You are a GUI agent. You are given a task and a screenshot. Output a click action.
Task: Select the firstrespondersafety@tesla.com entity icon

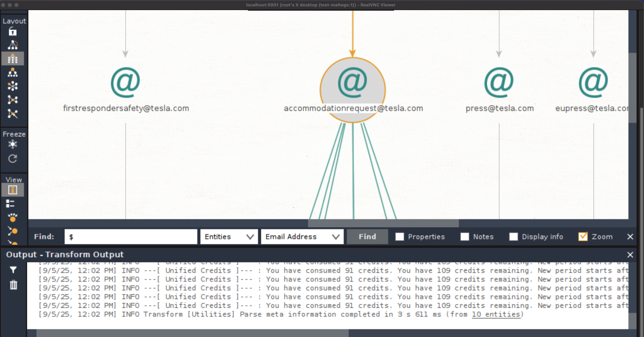click(x=125, y=82)
